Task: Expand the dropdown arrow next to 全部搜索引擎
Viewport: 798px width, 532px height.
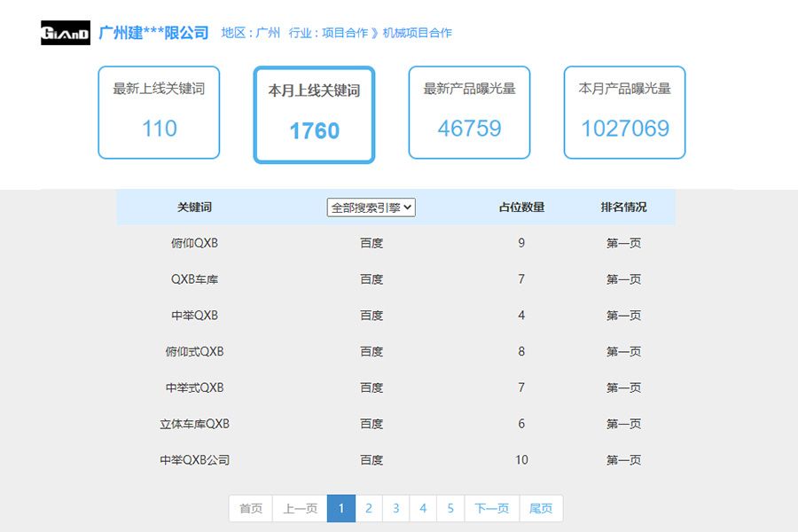Action: click(406, 207)
